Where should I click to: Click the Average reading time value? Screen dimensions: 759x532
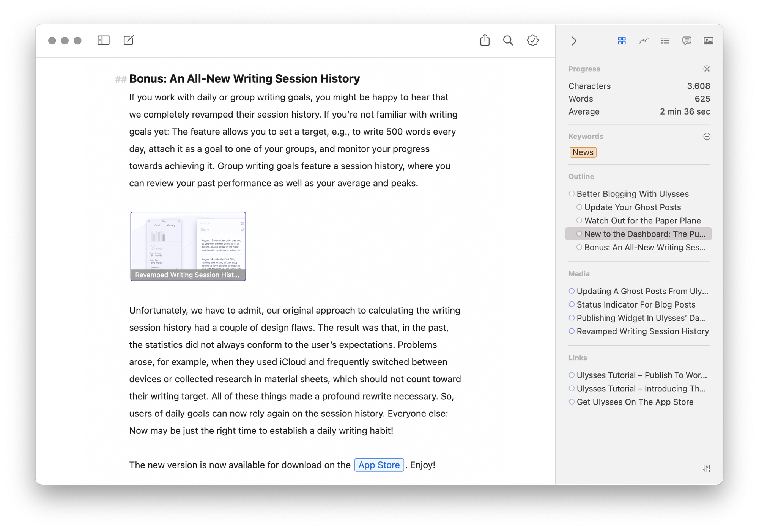tap(685, 111)
